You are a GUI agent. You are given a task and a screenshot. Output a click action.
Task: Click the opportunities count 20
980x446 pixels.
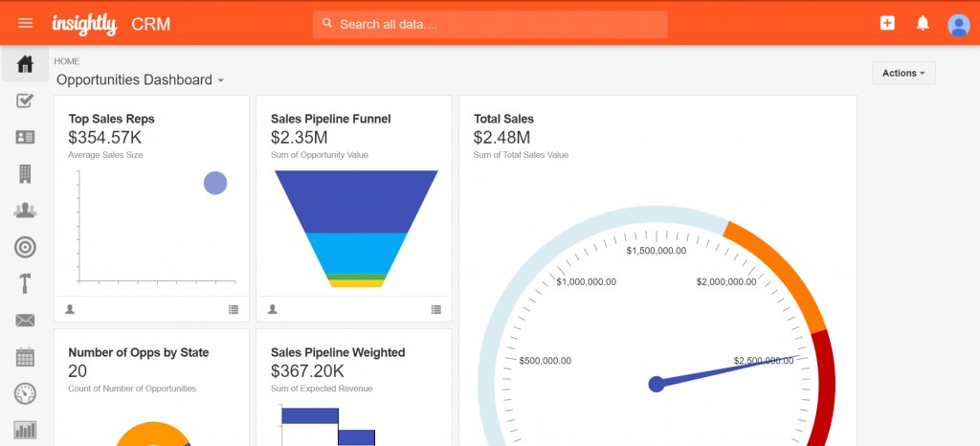(78, 371)
